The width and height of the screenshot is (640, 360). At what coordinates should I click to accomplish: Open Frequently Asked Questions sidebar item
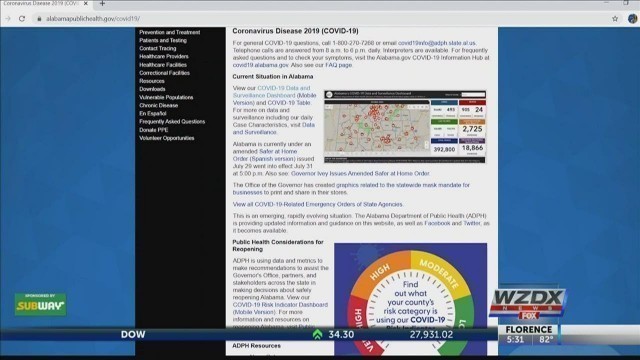tap(172, 122)
